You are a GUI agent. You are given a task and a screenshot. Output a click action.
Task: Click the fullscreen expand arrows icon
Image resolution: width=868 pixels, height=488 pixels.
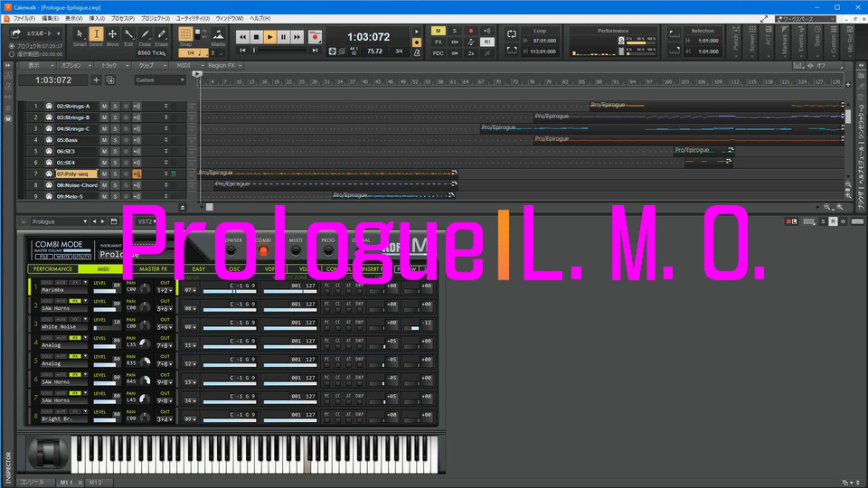(764, 19)
